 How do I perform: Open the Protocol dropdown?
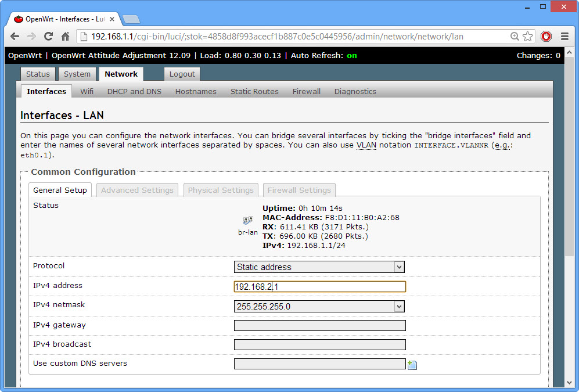(319, 267)
